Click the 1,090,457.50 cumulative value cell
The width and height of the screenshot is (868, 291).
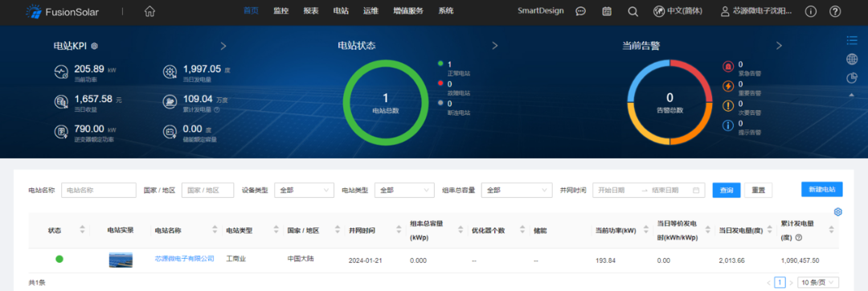[800, 260]
